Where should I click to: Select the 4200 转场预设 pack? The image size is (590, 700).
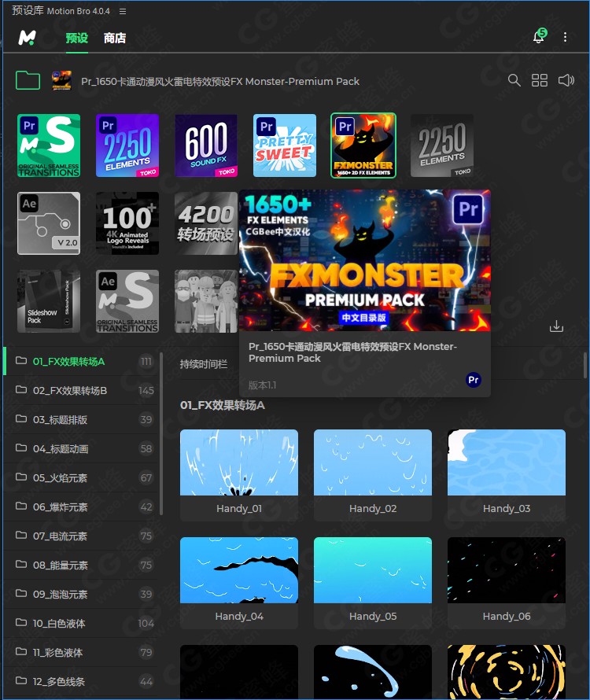click(206, 223)
